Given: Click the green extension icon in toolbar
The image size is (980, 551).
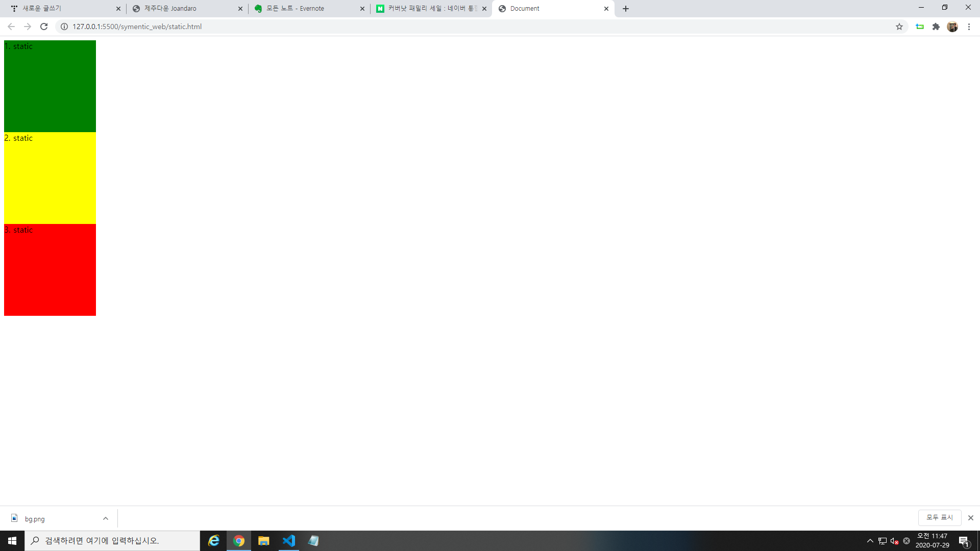Looking at the screenshot, I should [919, 27].
